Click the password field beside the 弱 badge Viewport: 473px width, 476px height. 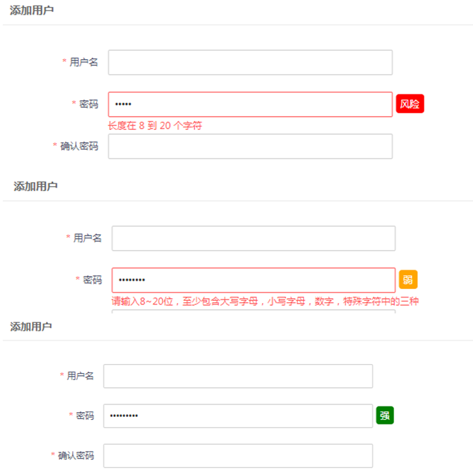[x=253, y=280]
